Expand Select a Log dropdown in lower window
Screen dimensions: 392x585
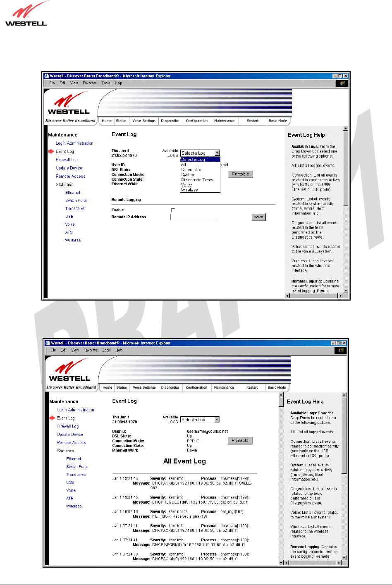tap(200, 420)
